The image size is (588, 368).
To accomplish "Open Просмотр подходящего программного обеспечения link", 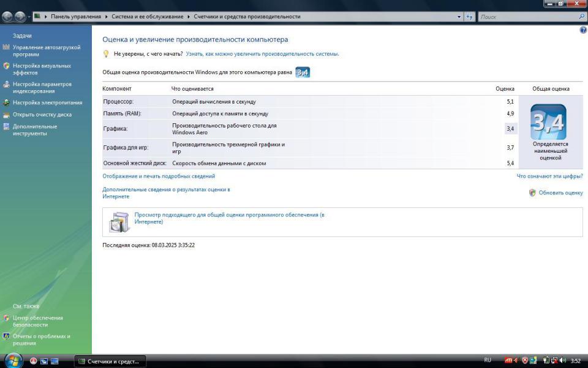I will (x=230, y=218).
